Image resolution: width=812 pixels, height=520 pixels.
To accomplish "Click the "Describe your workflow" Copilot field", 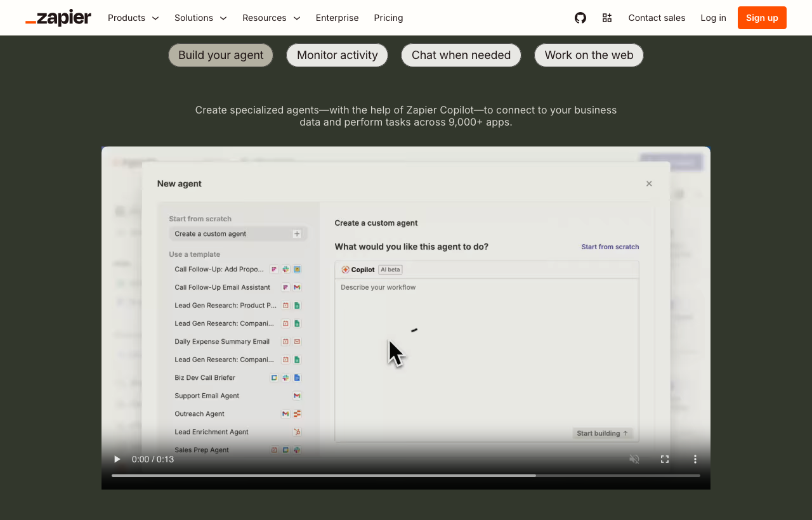I will tap(487, 360).
